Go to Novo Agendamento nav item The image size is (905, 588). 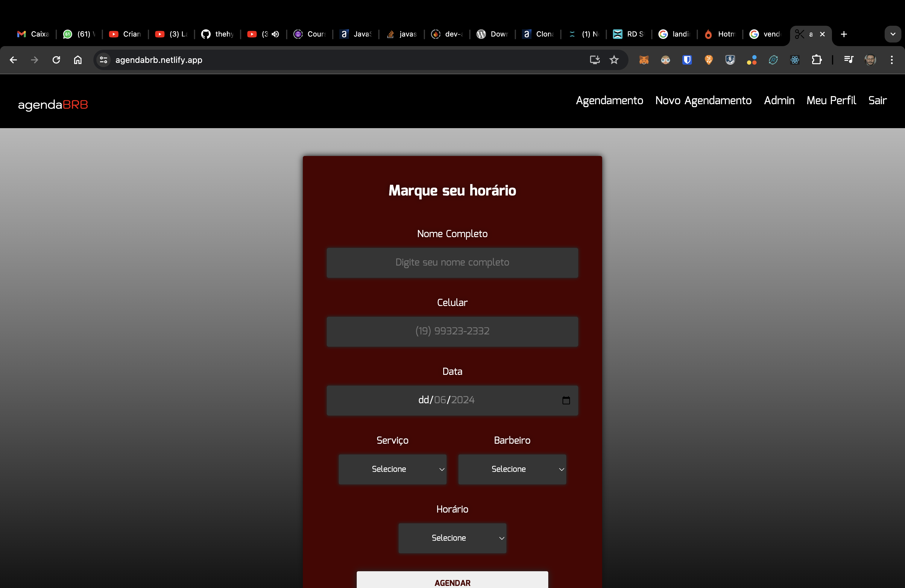click(x=703, y=100)
